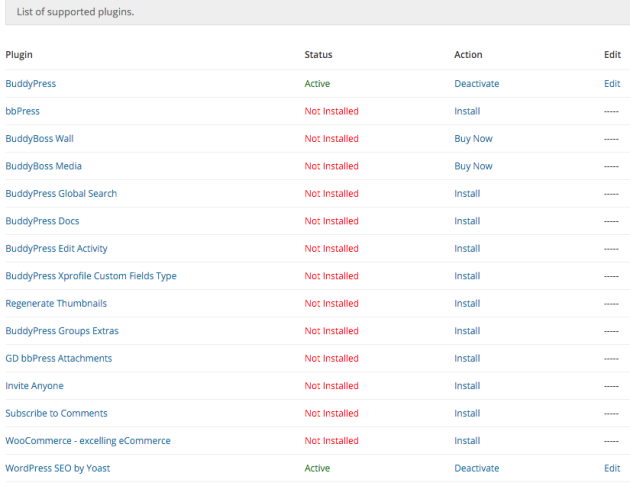
Task: Edit WordPress SEO by Yoast plugin
Action: 612,468
